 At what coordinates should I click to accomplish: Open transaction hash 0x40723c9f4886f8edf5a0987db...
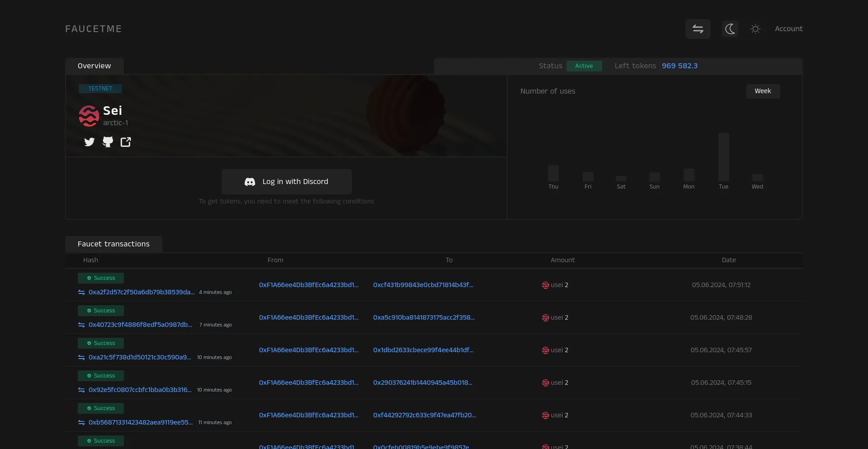pos(140,325)
